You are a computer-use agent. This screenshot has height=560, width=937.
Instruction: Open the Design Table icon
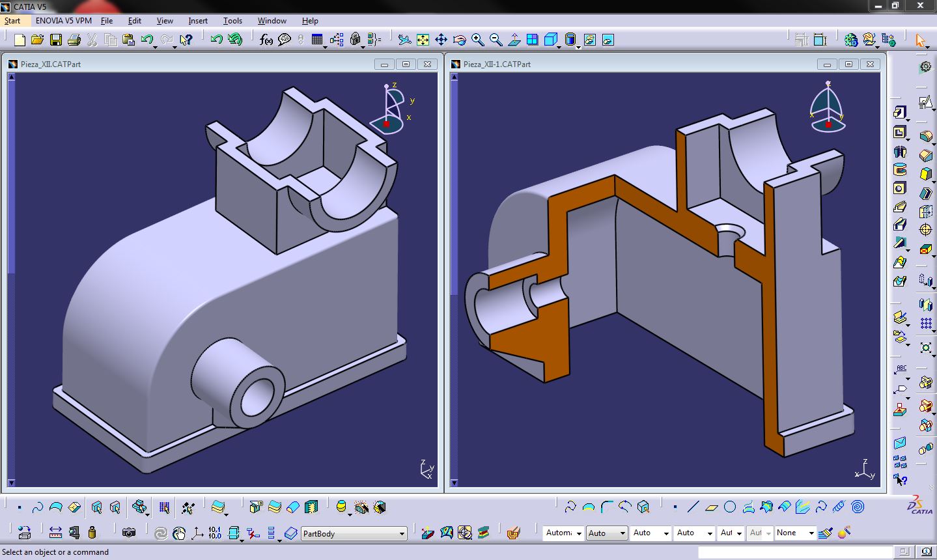coord(317,40)
